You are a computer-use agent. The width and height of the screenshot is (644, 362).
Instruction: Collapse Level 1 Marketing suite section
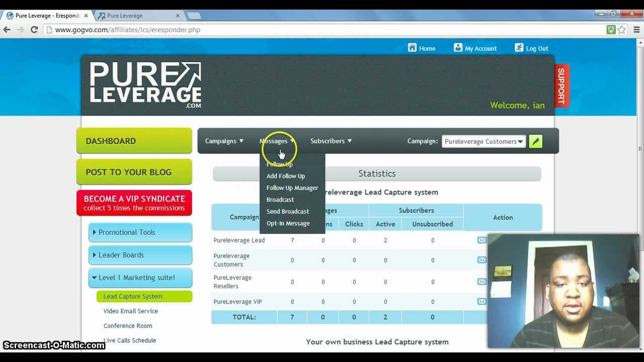point(140,278)
